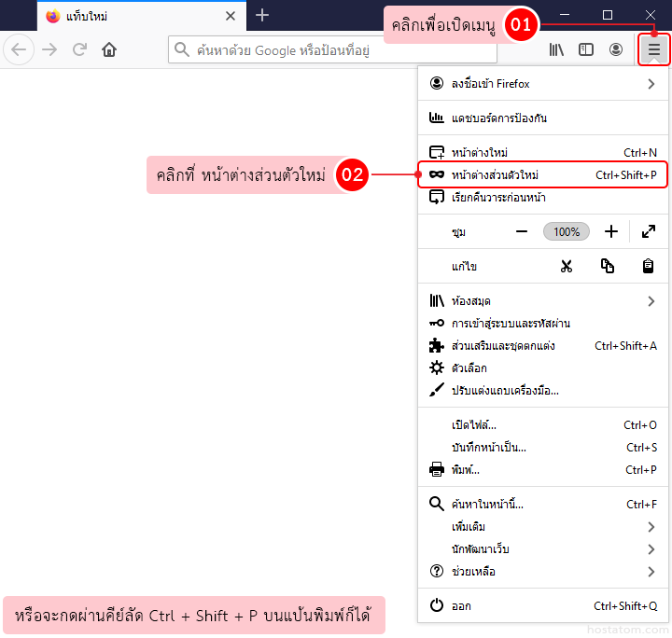Expand the นักพัฒนาเว็บ submenu
This screenshot has height=638, width=672.
click(651, 549)
